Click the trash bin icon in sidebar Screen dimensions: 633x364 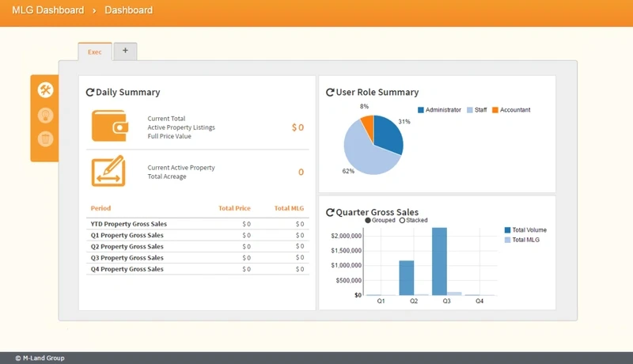tap(45, 139)
